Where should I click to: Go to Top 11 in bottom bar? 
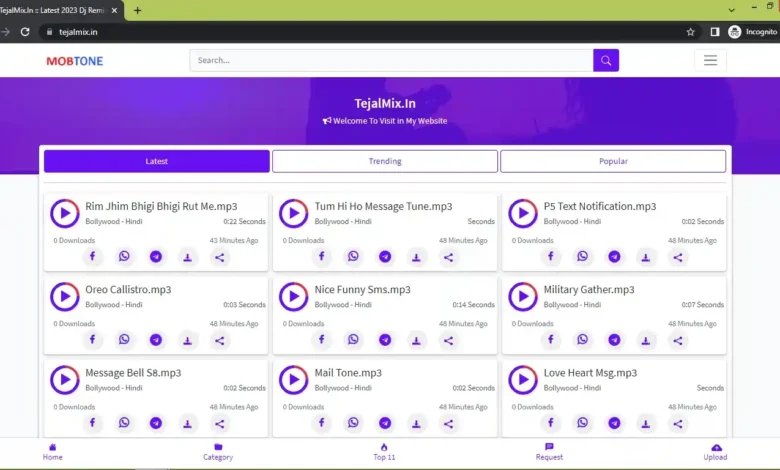384,452
